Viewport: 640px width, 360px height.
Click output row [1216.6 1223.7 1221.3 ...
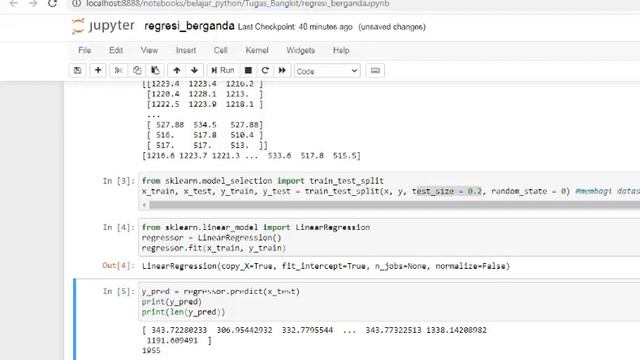click(x=251, y=156)
